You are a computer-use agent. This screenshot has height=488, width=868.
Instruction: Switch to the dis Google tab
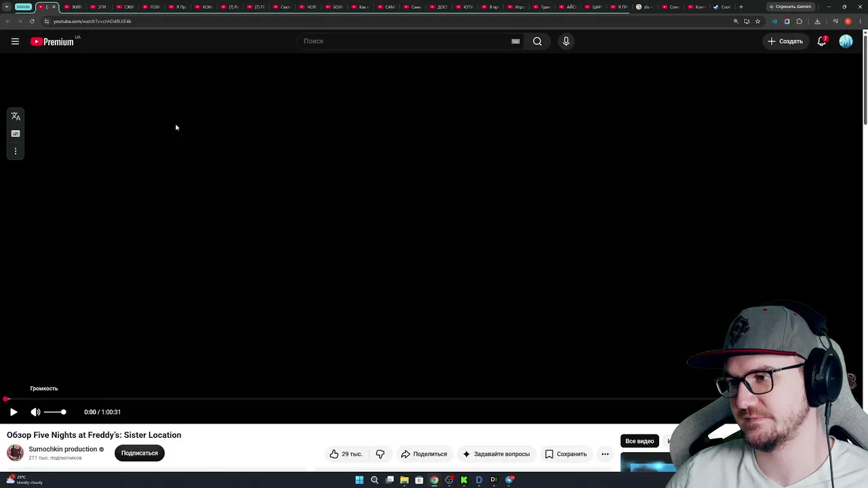644,7
